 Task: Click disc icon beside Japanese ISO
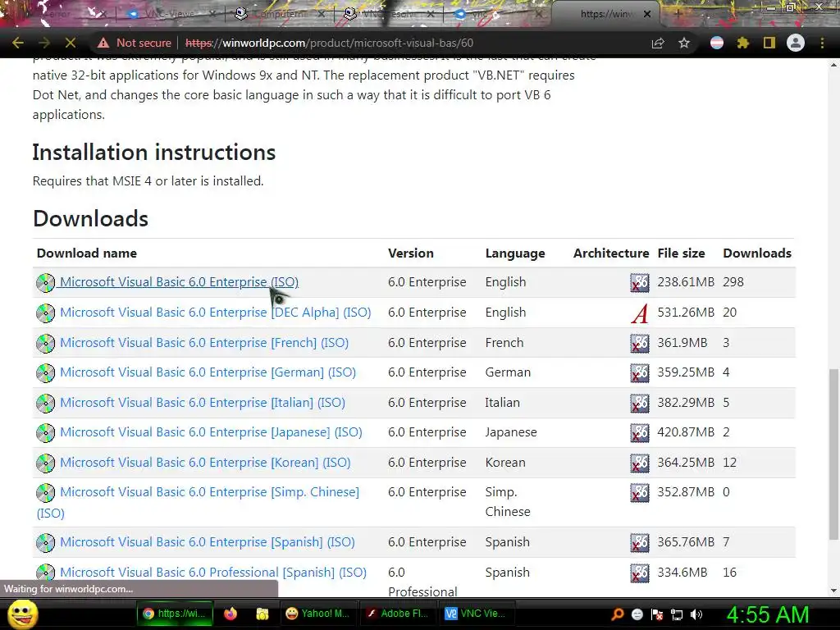pos(46,433)
